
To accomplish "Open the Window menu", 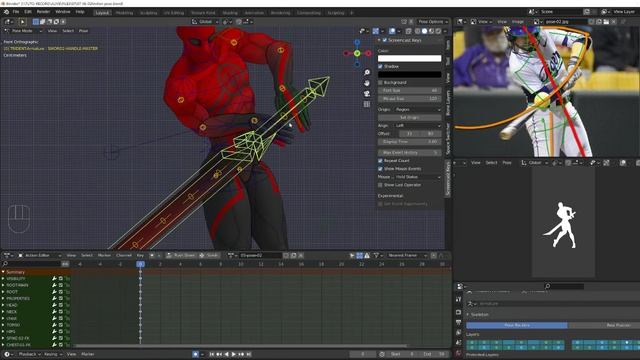I will point(62,12).
